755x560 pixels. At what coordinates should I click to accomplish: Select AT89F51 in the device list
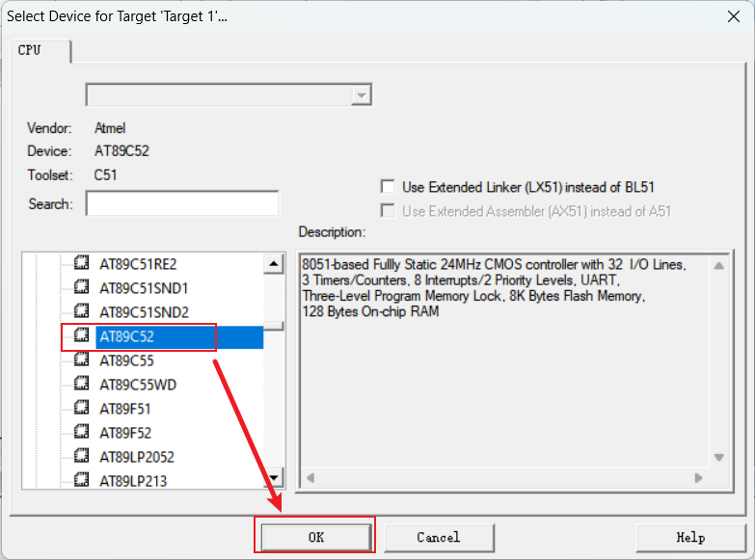pos(125,409)
